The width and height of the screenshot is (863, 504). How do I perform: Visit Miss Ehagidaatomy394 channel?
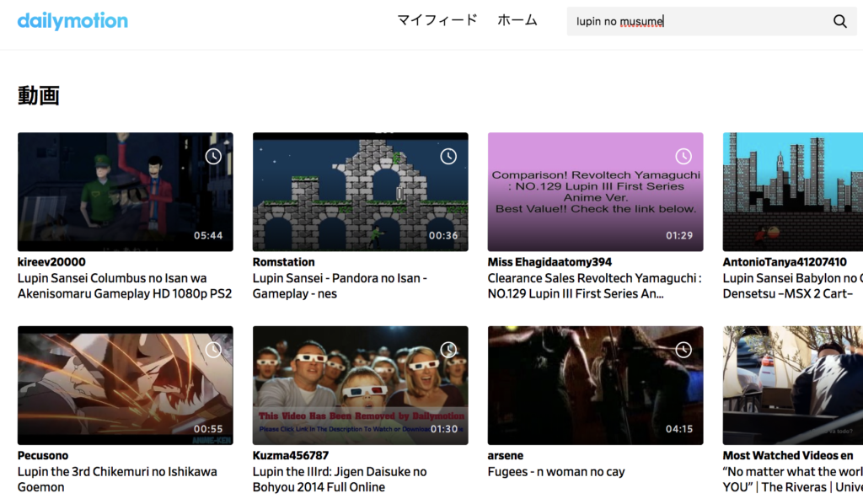coord(549,262)
